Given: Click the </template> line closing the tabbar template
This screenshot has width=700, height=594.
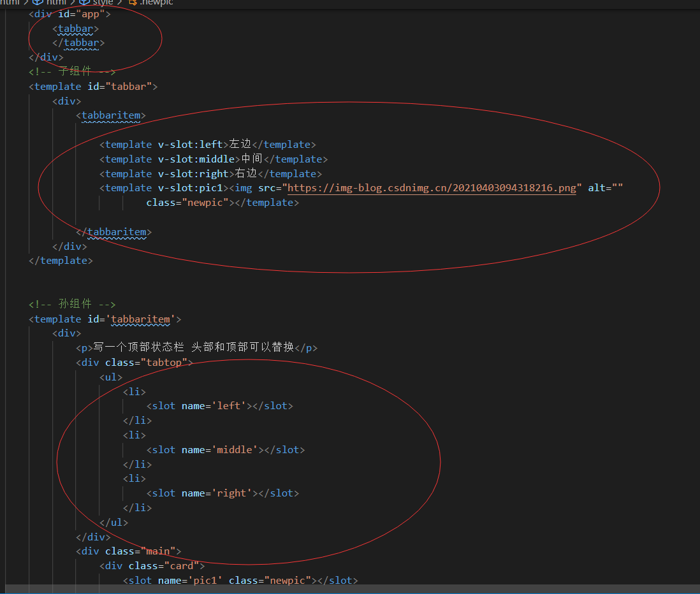Looking at the screenshot, I should pos(61,261).
